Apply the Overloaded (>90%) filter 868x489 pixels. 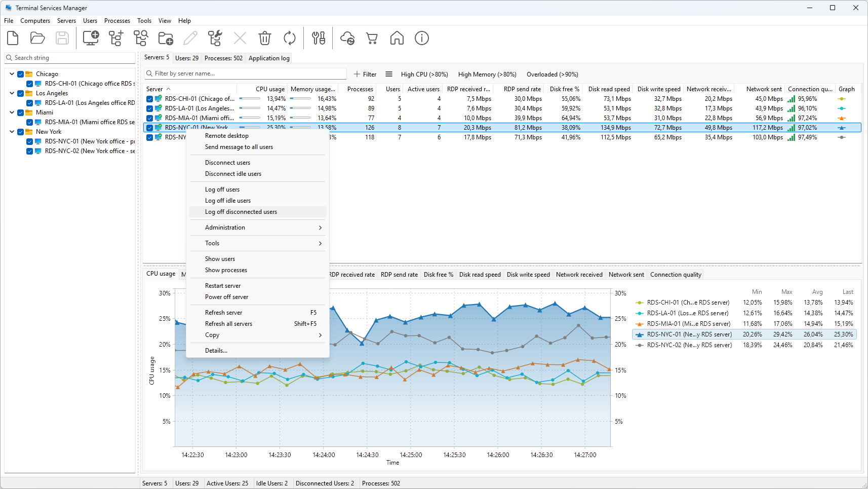tap(552, 74)
